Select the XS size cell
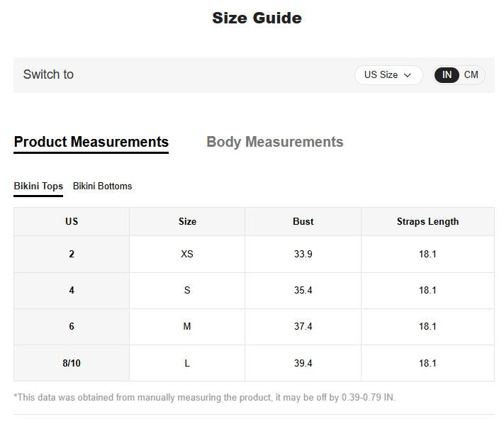Image resolution: width=504 pixels, height=424 pixels. [x=187, y=254]
